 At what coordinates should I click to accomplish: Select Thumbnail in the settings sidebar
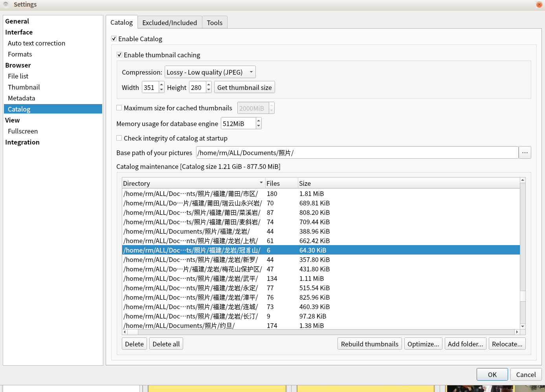click(24, 87)
